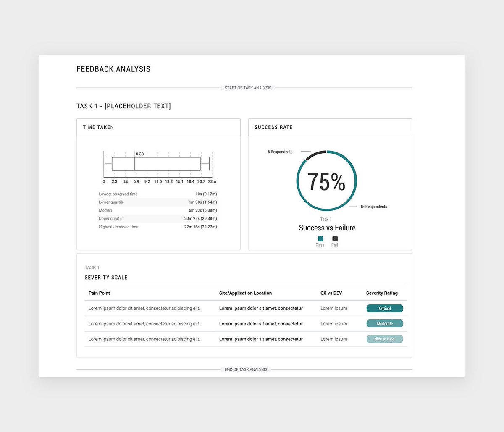Toggle the Moderate severity badge
This screenshot has height=432, width=504.
(x=385, y=323)
